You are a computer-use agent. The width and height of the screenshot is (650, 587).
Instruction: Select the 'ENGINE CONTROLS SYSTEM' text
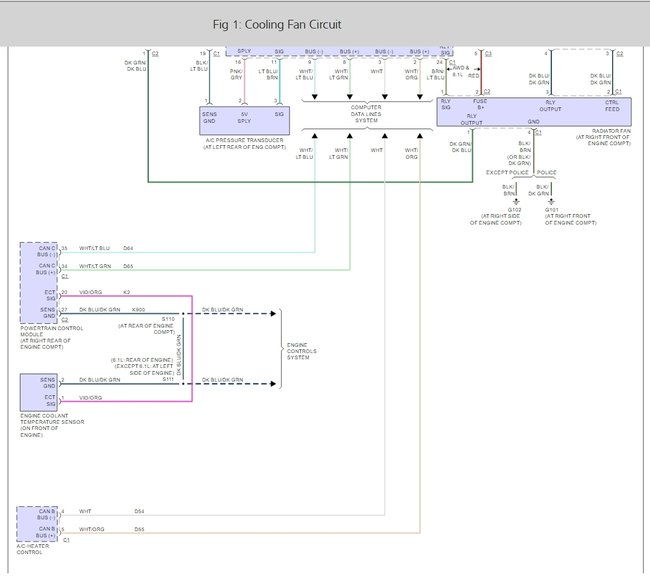click(x=301, y=351)
